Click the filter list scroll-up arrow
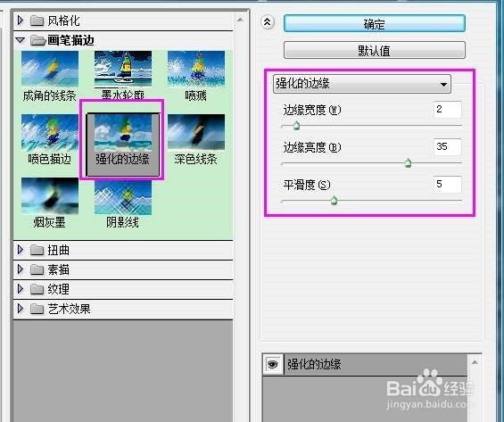Screen dimensions: 504x422 click(x=240, y=20)
